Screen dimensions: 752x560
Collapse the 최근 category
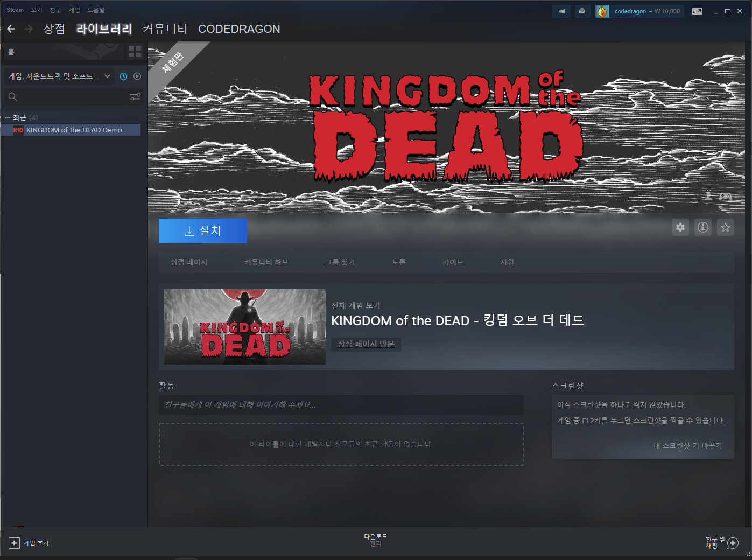8,117
